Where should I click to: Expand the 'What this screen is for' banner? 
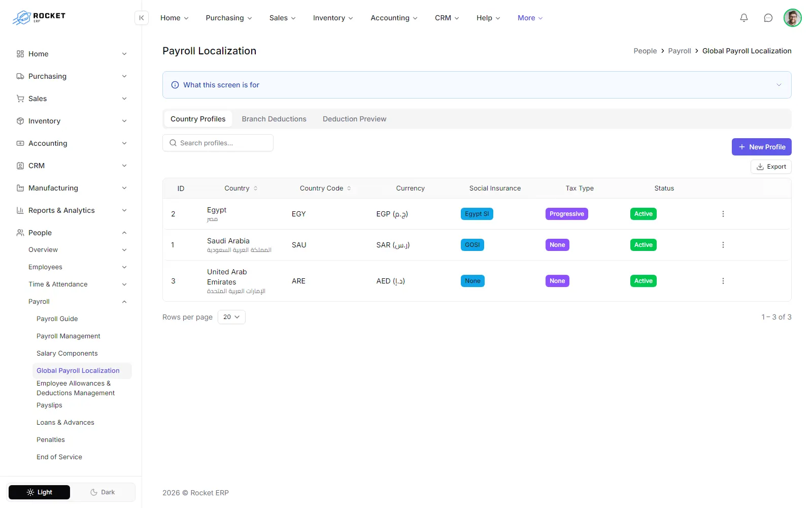pos(779,85)
